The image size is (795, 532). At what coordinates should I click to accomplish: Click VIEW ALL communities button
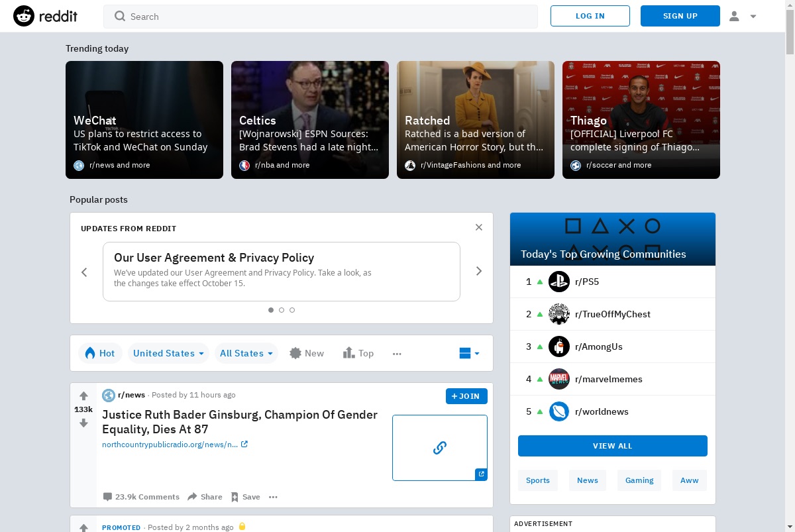pos(613,446)
